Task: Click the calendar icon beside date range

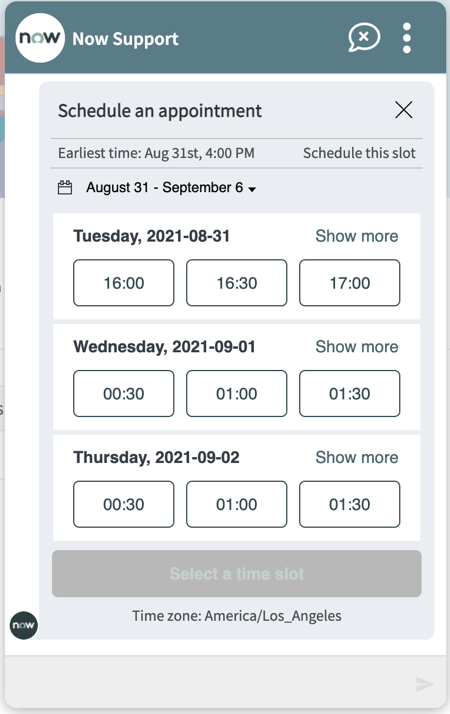Action: point(65,187)
